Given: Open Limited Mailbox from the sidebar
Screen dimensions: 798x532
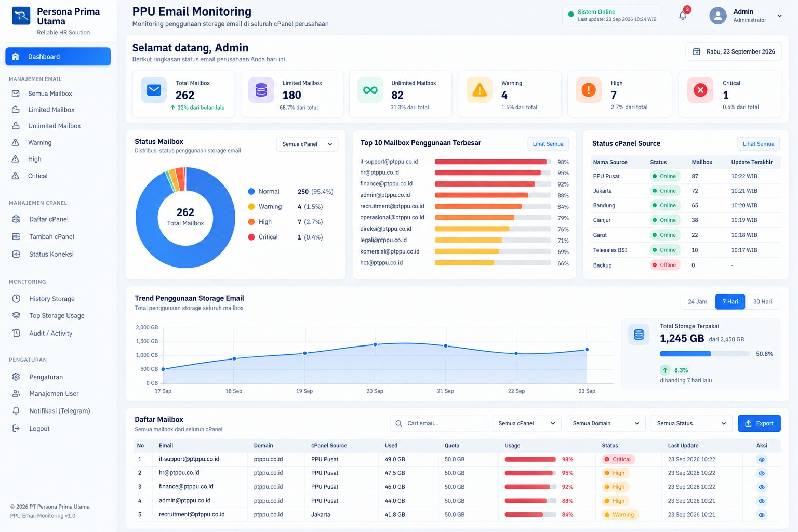Looking at the screenshot, I should (51, 110).
